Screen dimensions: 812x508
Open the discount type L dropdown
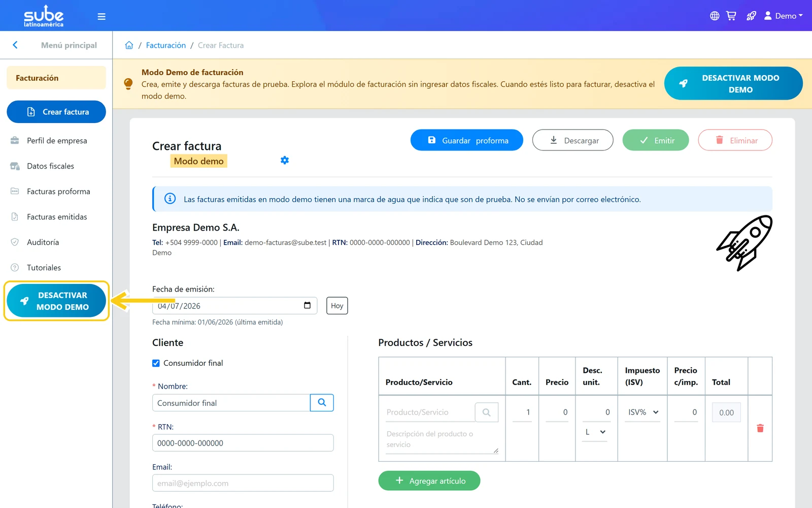pos(595,432)
